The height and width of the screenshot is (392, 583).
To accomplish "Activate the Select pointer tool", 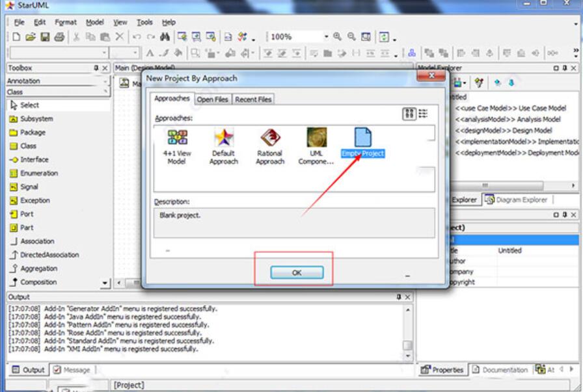I will pos(24,105).
